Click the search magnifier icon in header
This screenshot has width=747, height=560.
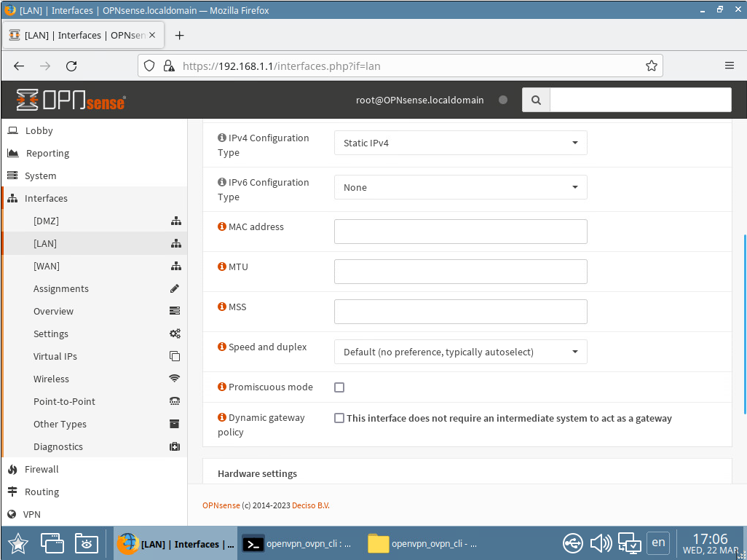536,100
